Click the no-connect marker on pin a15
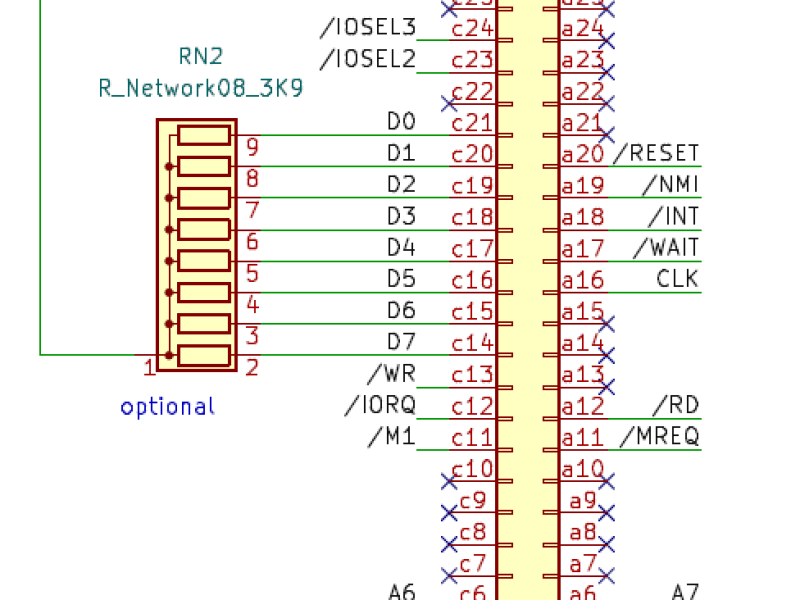800x600 pixels. [607, 323]
